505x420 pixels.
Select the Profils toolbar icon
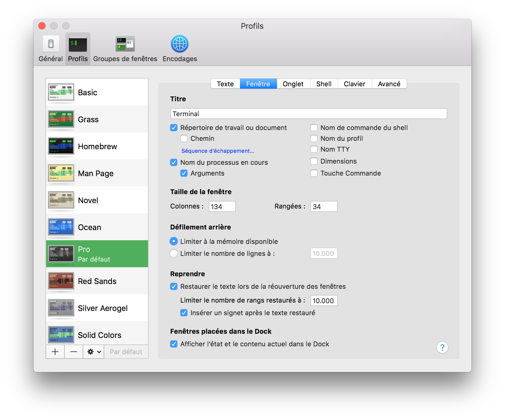[x=77, y=48]
